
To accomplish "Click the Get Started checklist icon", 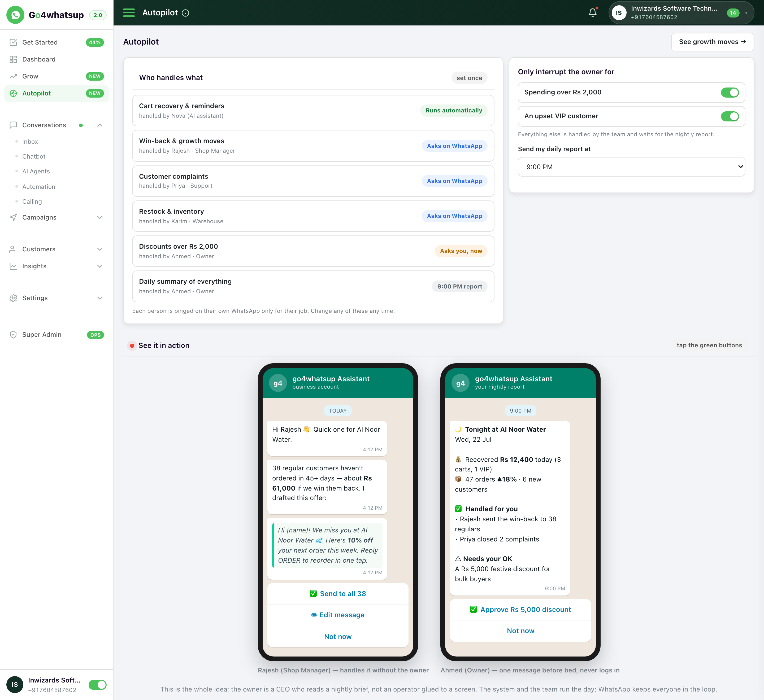I will click(x=13, y=42).
